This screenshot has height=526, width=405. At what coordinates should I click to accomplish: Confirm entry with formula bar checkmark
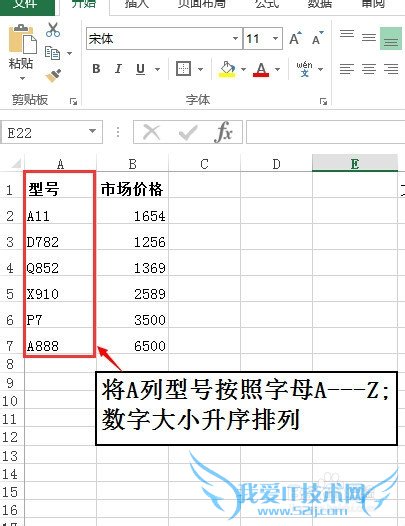188,132
